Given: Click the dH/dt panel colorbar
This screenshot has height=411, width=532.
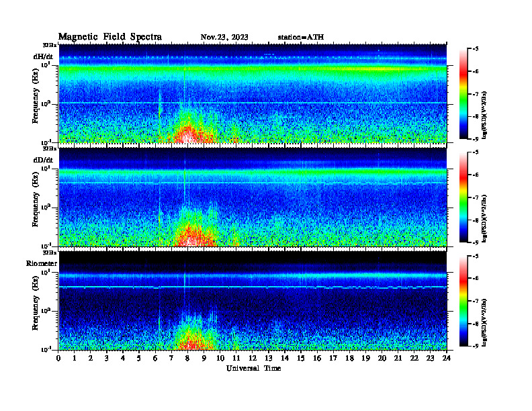Looking at the screenshot, I should tap(463, 94).
